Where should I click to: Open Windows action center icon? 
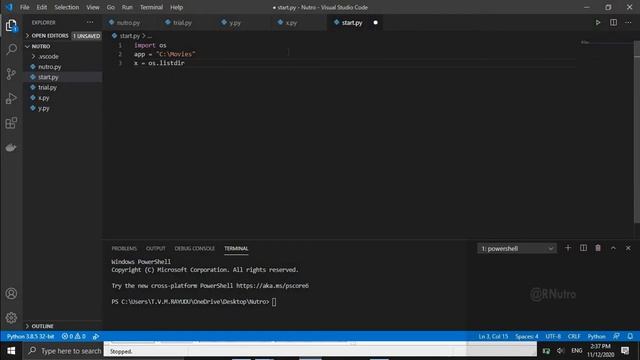point(625,351)
